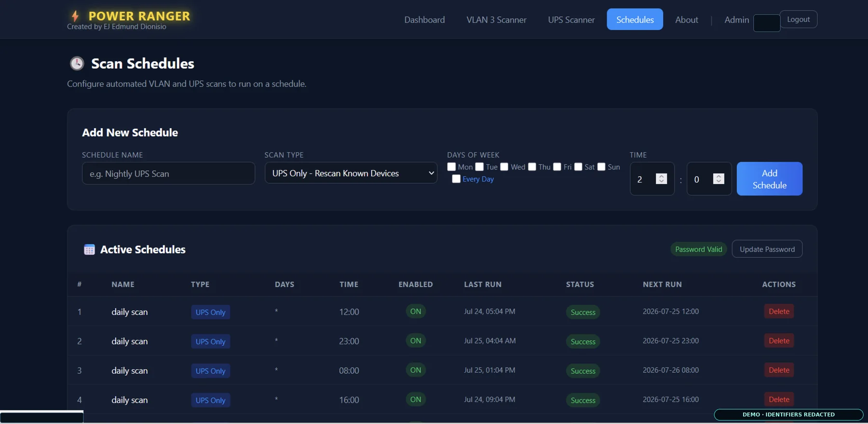Click the Success status for the 16:00 schedule
This screenshot has width=868, height=424.
tap(583, 400)
